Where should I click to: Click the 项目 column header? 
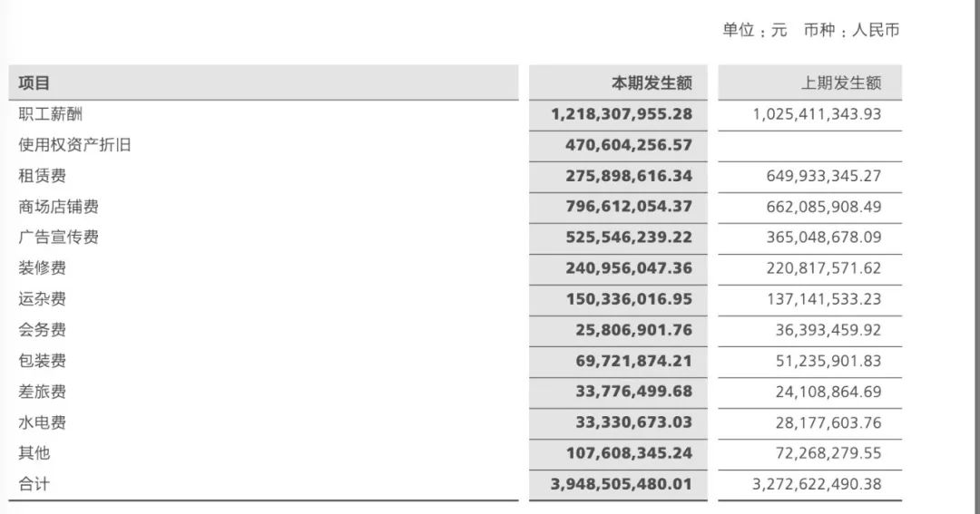(x=34, y=83)
